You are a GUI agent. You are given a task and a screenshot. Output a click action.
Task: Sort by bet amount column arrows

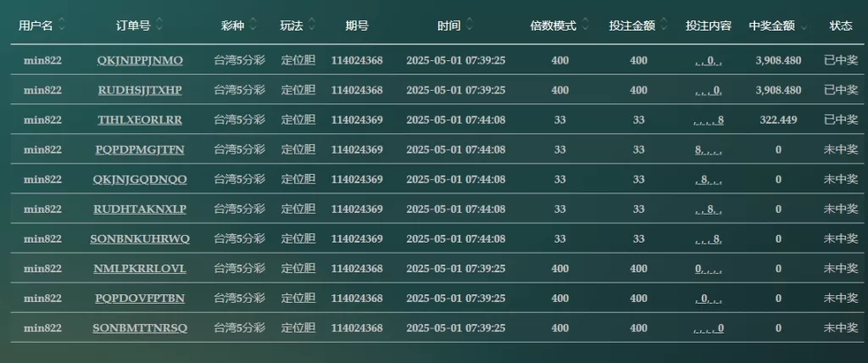click(665, 26)
